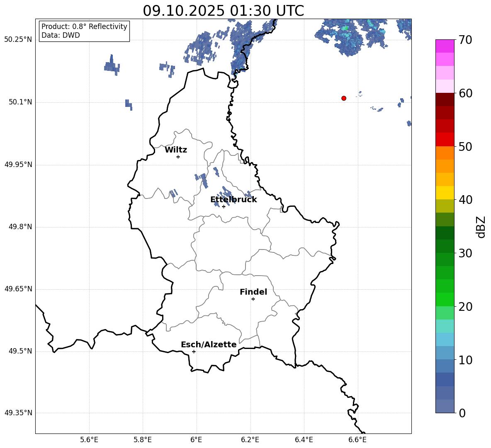
Task: Click the colorbar tick value 70
Action: 465,40
